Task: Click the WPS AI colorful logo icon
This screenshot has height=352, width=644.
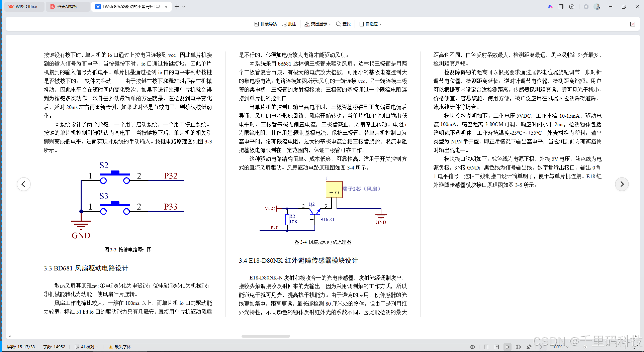Action: 550,7
